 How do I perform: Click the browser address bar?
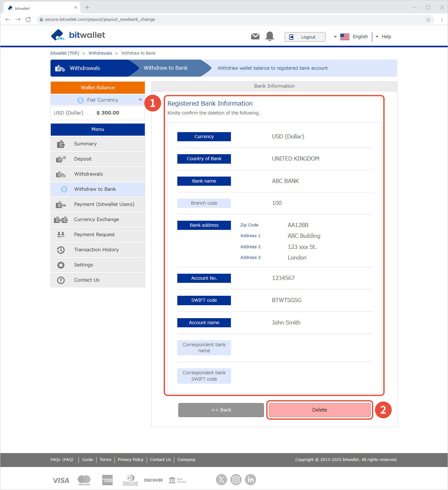pos(221,20)
